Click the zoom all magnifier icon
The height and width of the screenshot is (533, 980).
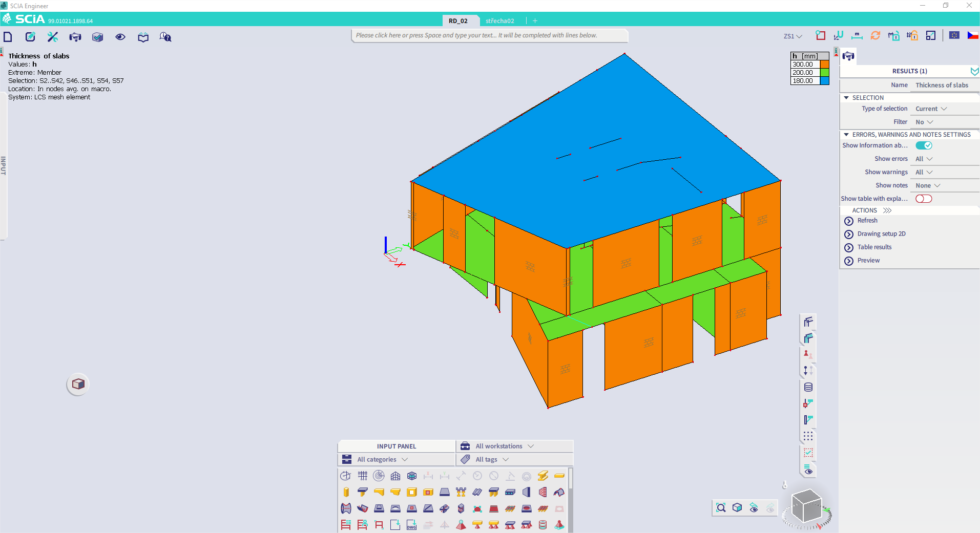[x=721, y=507]
